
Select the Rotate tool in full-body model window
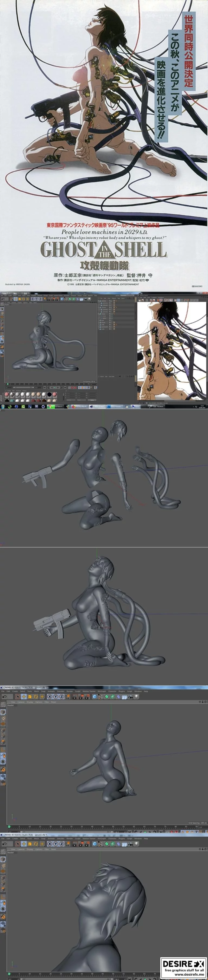click(36, 697)
